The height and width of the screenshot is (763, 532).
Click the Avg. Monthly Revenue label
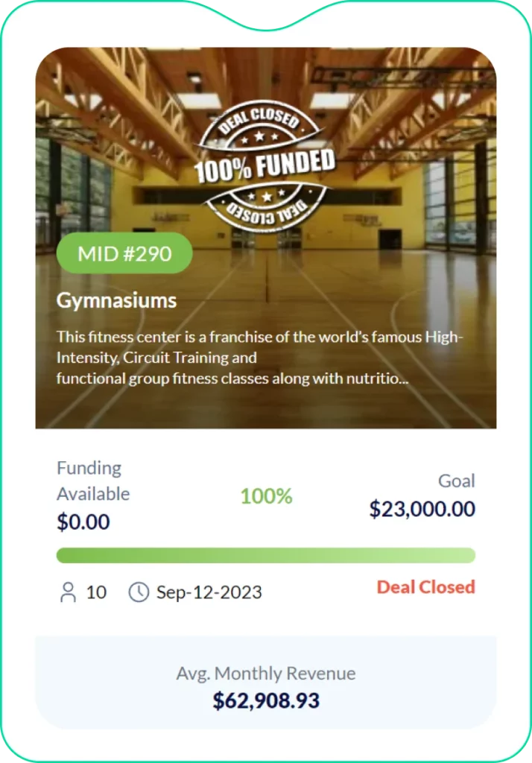[x=265, y=674]
